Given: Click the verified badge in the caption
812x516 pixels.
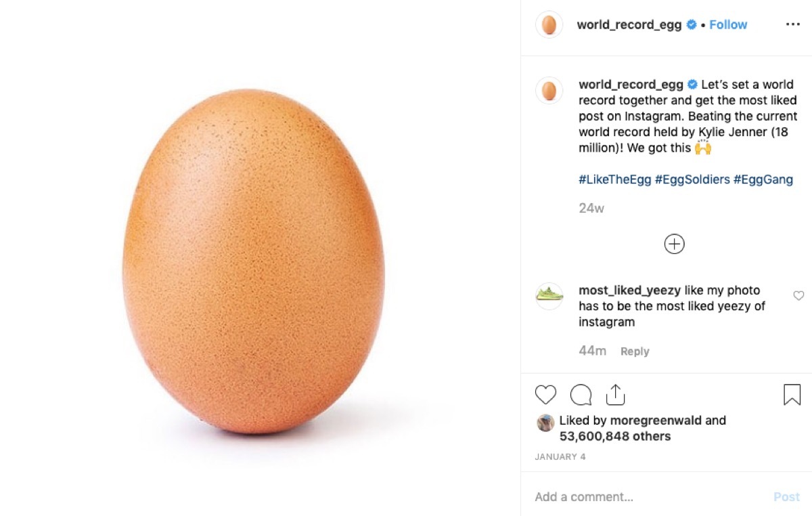Looking at the screenshot, I should [x=692, y=85].
